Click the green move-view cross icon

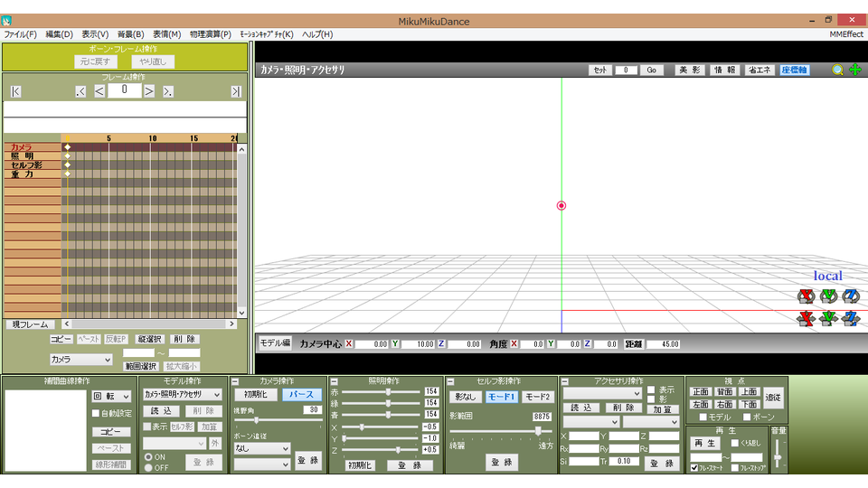pos(854,70)
